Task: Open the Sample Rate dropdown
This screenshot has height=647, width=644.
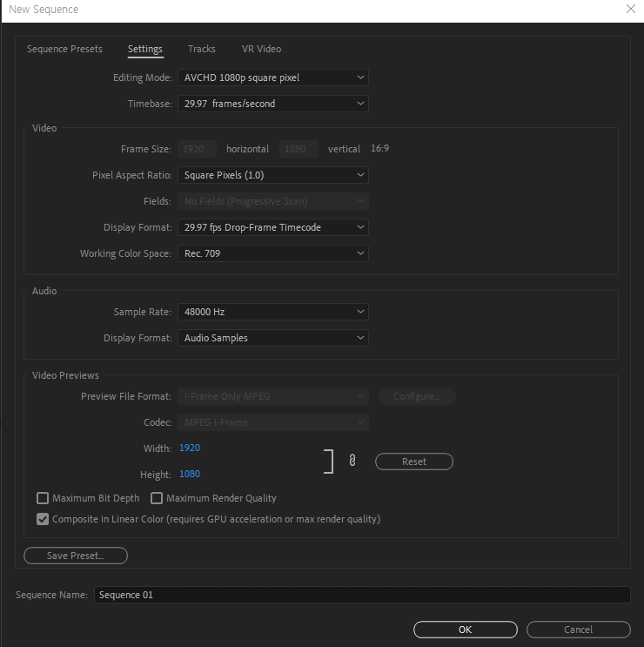Action: 273,312
